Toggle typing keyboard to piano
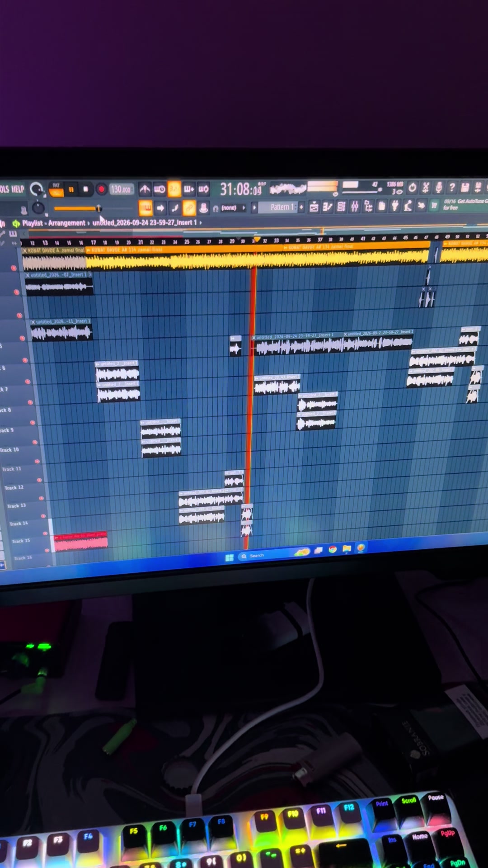The image size is (488, 868). [x=145, y=208]
